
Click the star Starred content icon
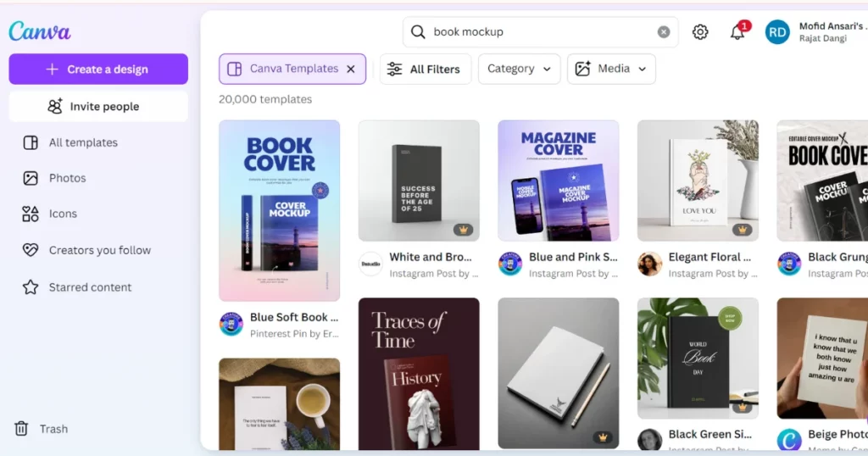[x=31, y=287]
